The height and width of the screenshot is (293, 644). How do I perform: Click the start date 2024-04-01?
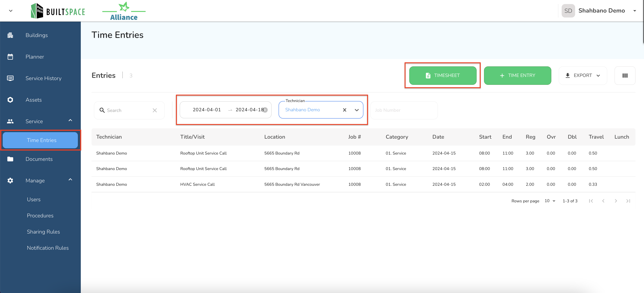[207, 110]
